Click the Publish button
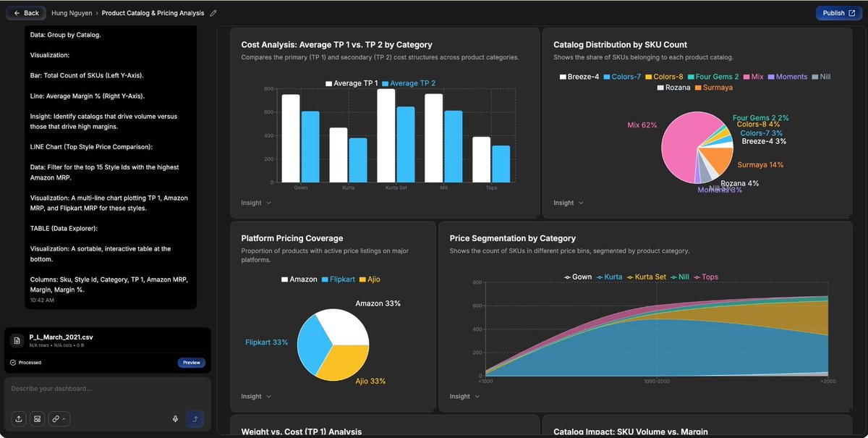The image size is (868, 438). [838, 13]
